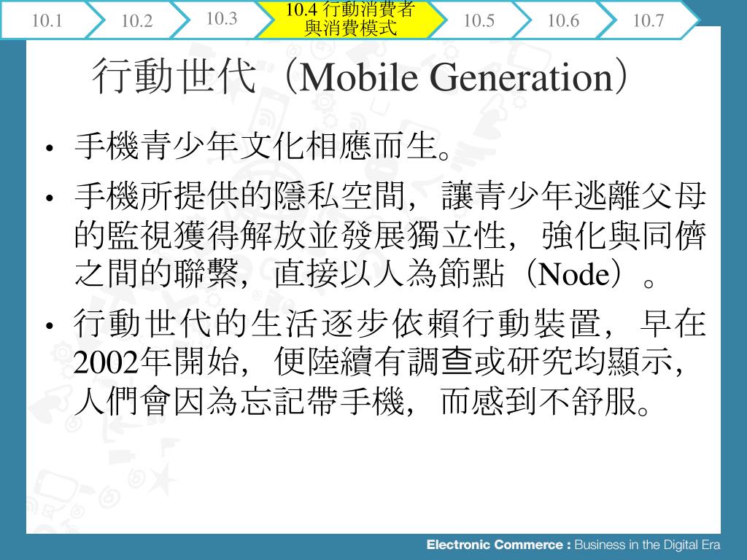
Task: Go to section 10.7 chevron tab
Action: click(x=648, y=20)
